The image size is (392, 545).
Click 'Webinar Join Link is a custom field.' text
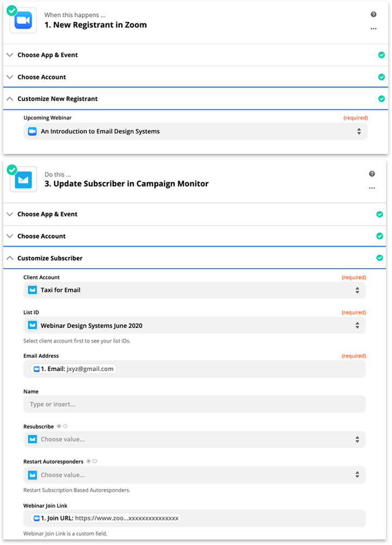pos(65,534)
